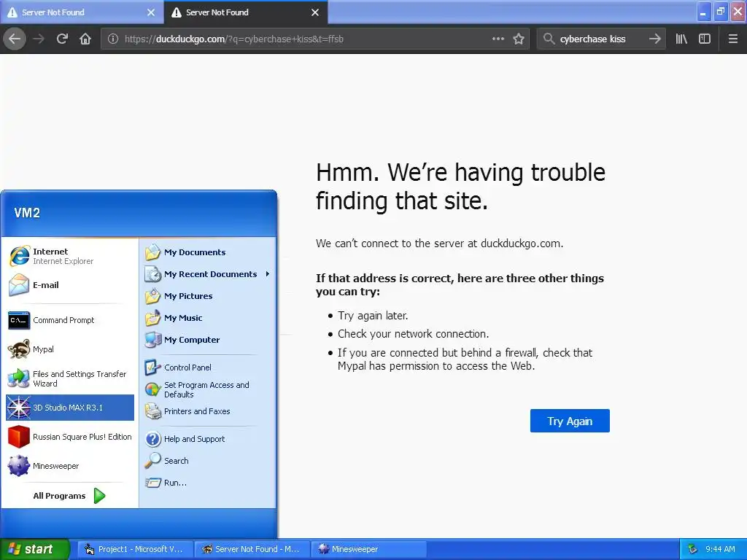Open the E-mail entry
Image resolution: width=747 pixels, height=560 pixels.
point(70,285)
